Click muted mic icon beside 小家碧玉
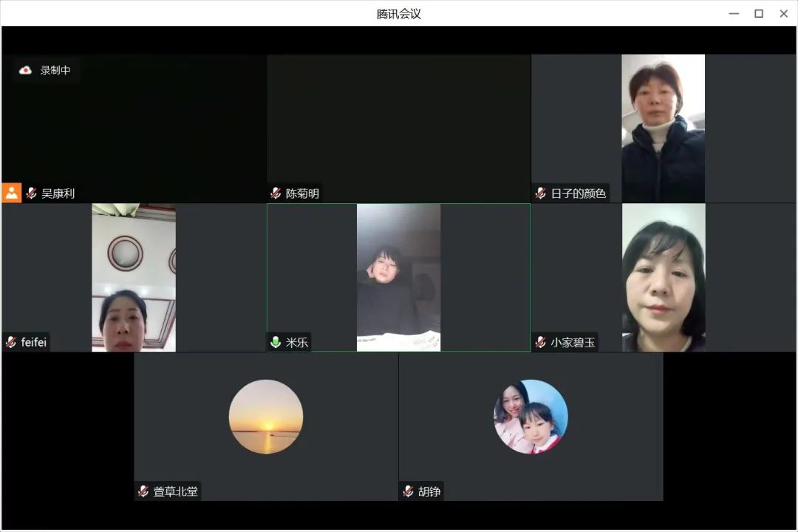798x532 pixels. coord(541,342)
